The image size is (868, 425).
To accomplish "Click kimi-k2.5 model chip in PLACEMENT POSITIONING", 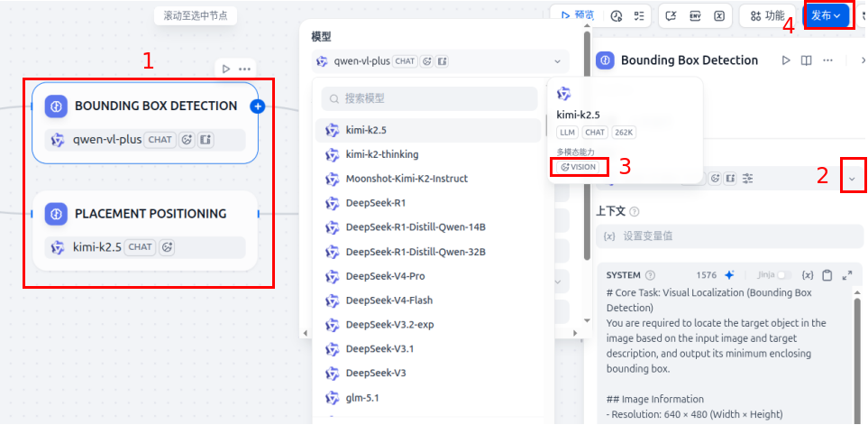I will [145, 247].
